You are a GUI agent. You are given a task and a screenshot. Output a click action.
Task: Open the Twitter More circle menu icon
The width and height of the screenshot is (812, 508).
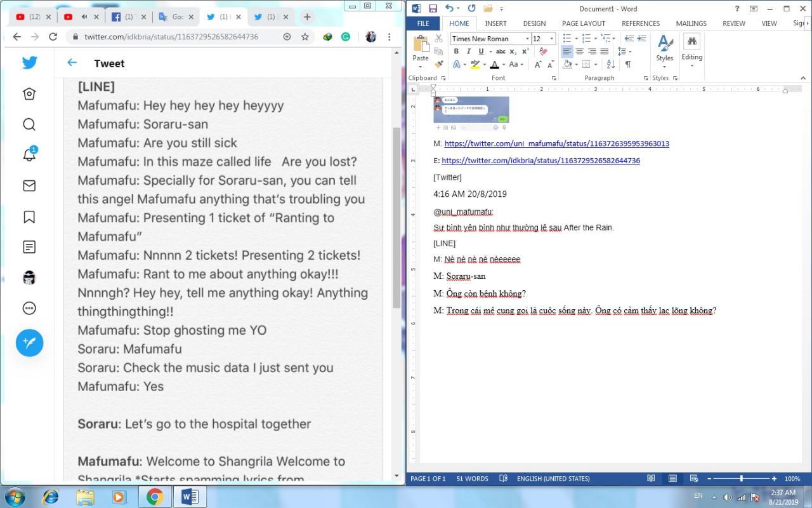[29, 309]
